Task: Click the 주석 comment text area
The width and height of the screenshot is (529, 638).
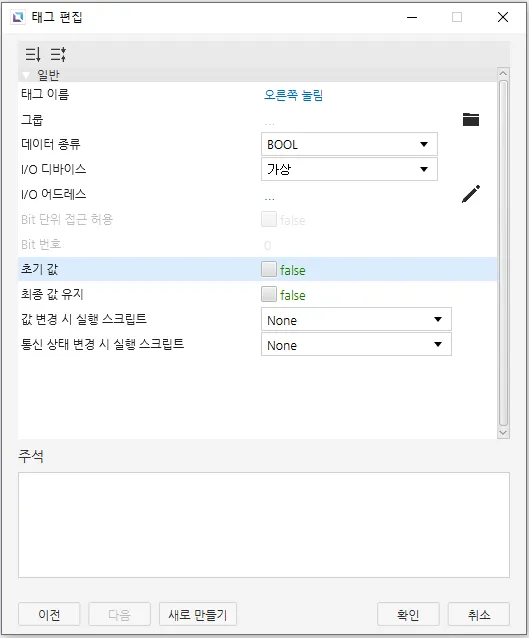Action: click(264, 525)
